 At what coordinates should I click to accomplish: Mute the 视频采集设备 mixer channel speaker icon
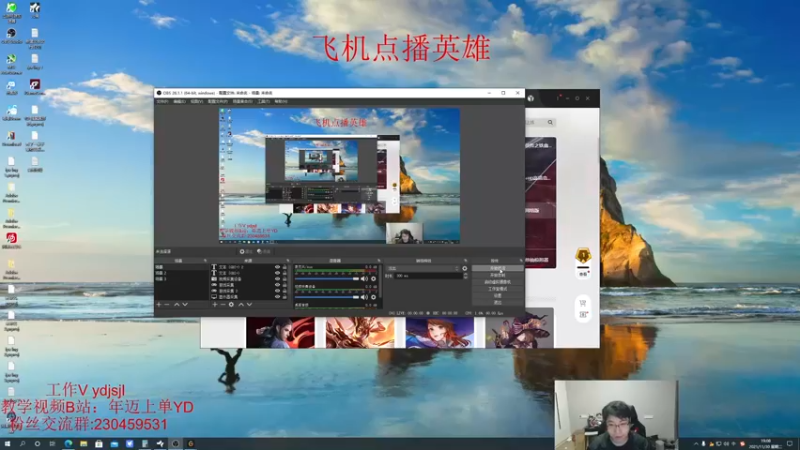click(364, 297)
